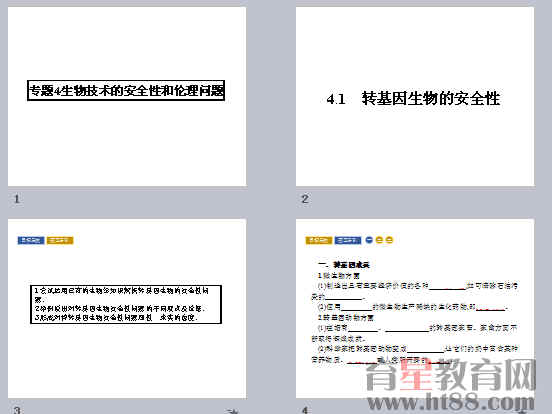552x414 pixels.
Task: Click the yellow tab button on slide 3
Action: 60,240
